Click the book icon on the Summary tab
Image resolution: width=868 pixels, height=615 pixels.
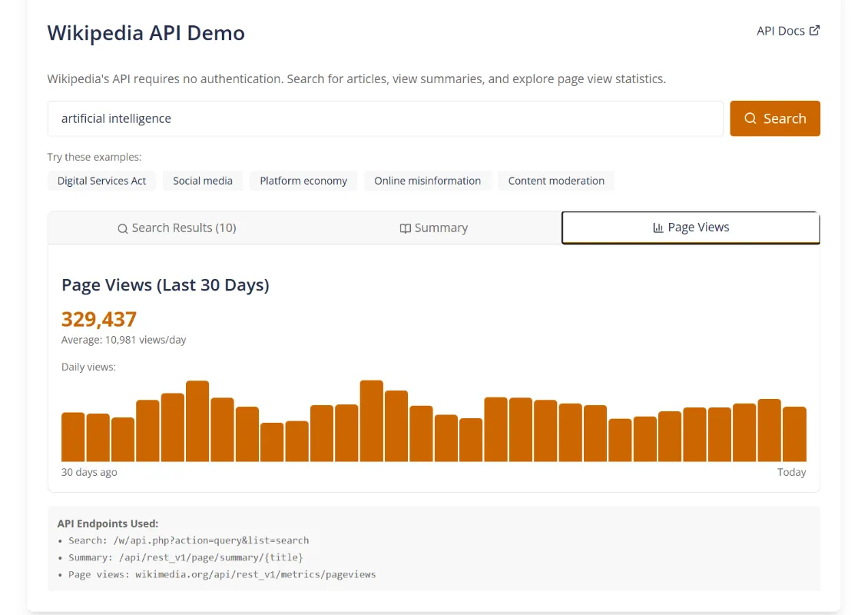(x=406, y=228)
